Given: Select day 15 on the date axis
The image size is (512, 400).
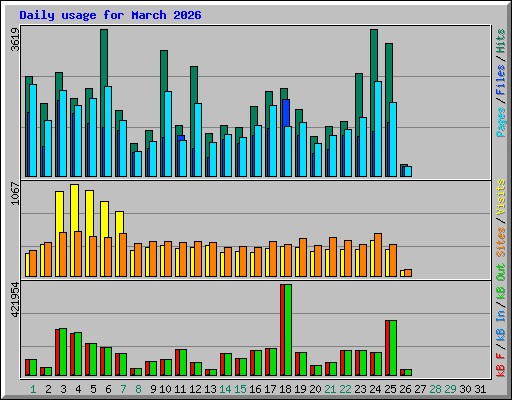Looking at the screenshot, I should (240, 389).
